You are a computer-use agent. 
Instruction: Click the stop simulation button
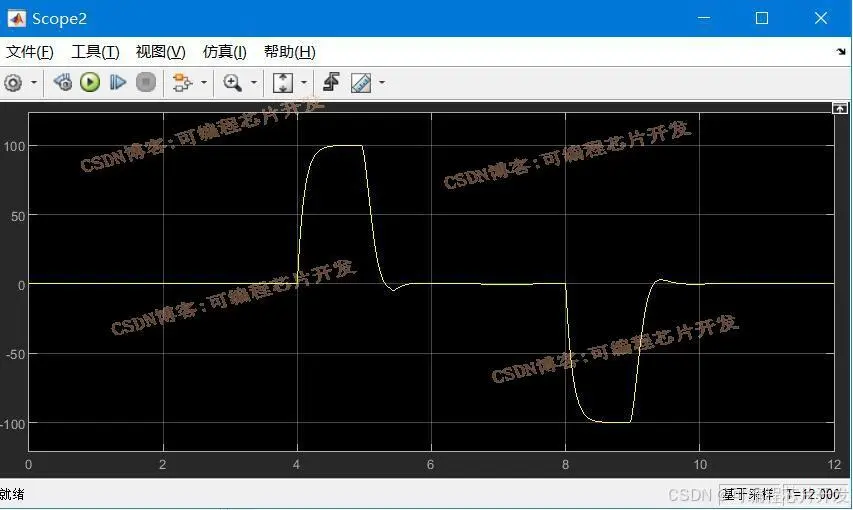(x=146, y=82)
